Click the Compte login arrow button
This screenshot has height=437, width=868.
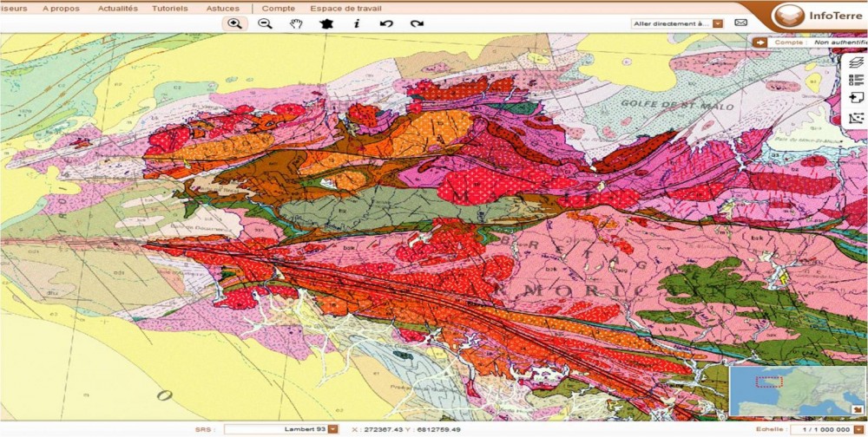click(x=760, y=42)
